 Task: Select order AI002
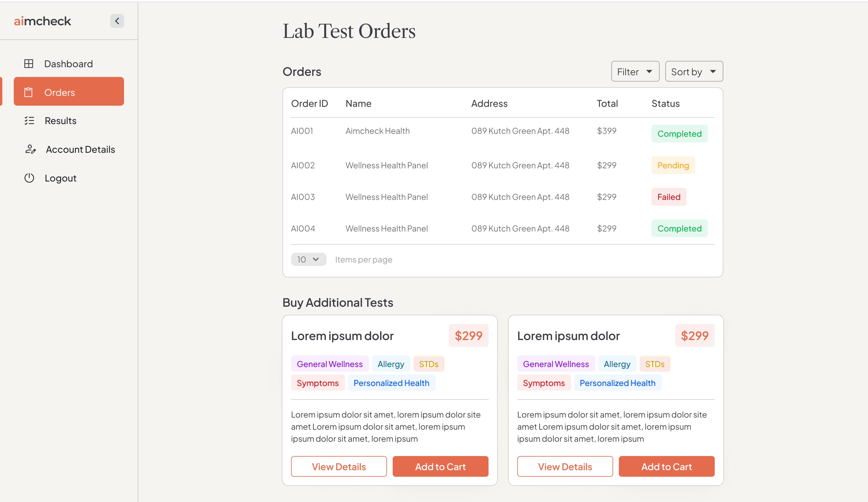(303, 165)
